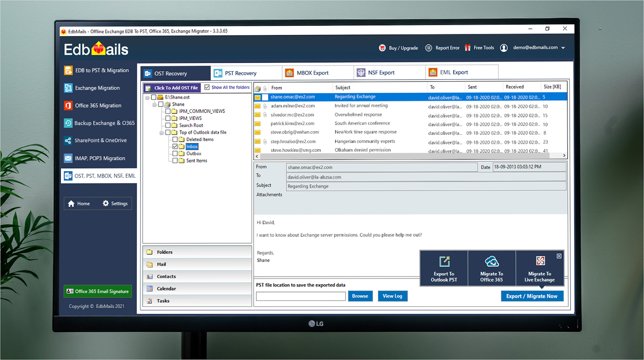Click the Date field showing 18-09-2013
This screenshot has height=360, width=644.
529,167
